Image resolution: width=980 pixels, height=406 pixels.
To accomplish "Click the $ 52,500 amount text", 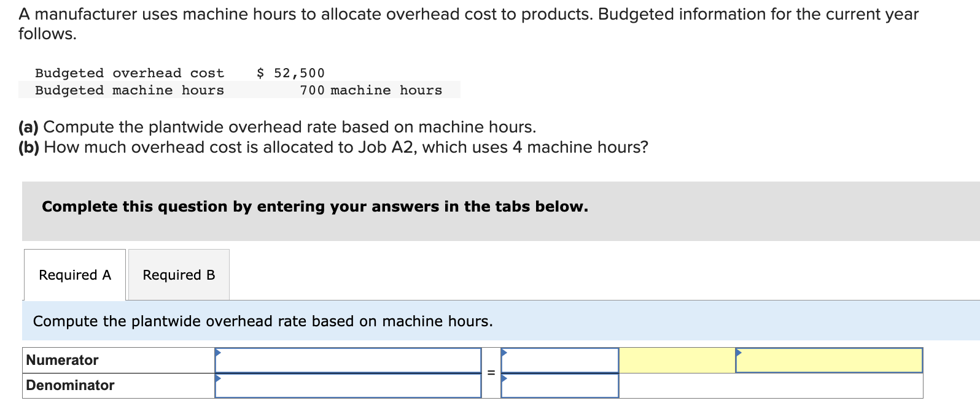I will coord(291,72).
